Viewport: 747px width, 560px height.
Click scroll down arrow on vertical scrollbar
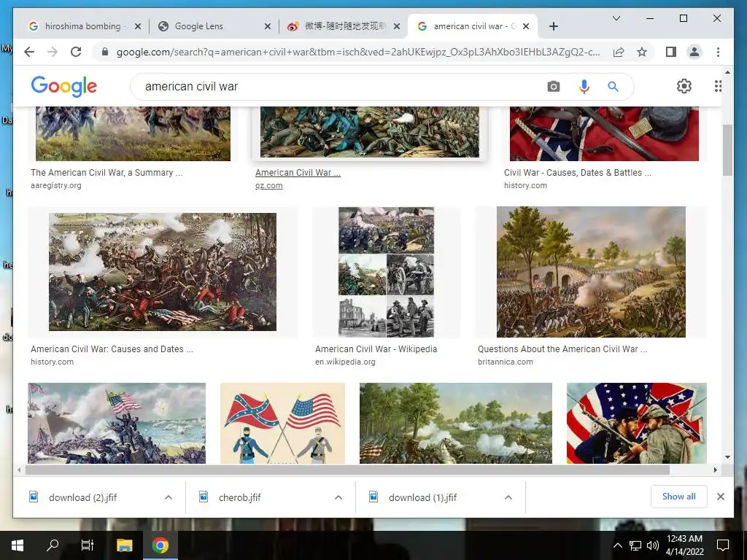727,457
